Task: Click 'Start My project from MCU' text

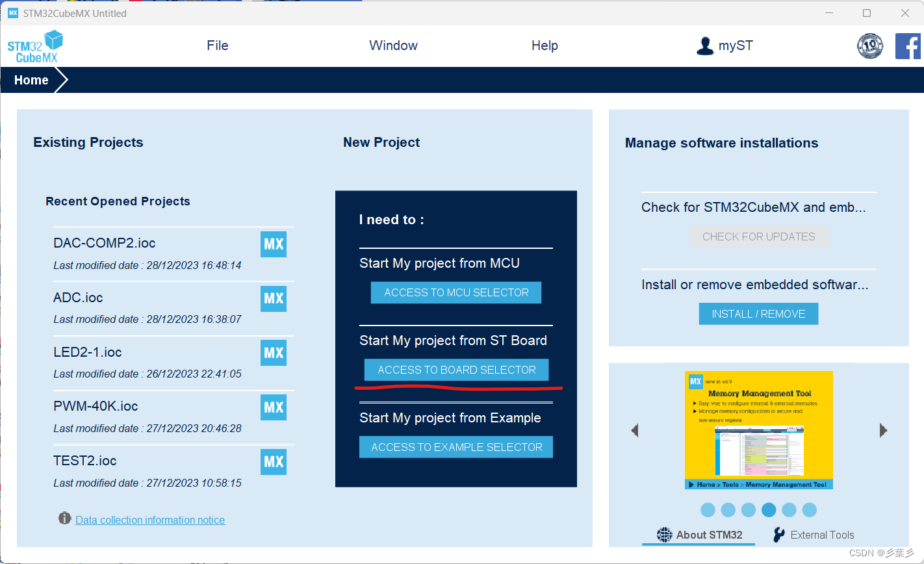Action: point(439,263)
